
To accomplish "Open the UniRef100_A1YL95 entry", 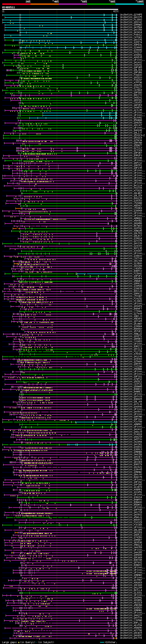I will (131, 110).
